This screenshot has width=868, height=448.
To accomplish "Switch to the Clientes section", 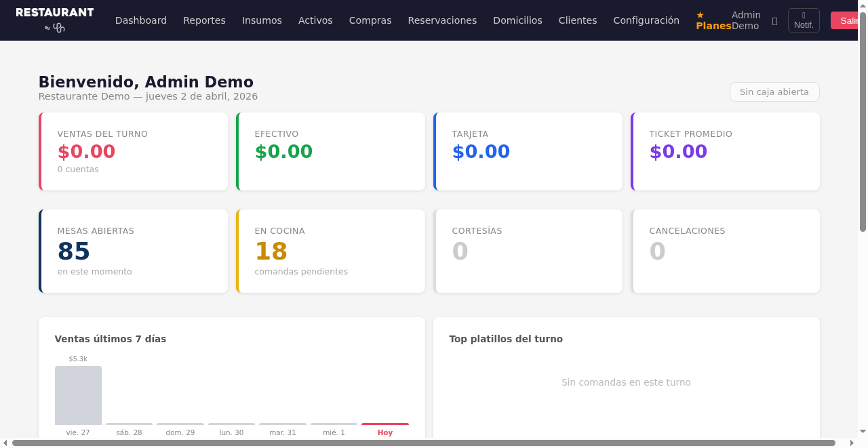I will [577, 20].
